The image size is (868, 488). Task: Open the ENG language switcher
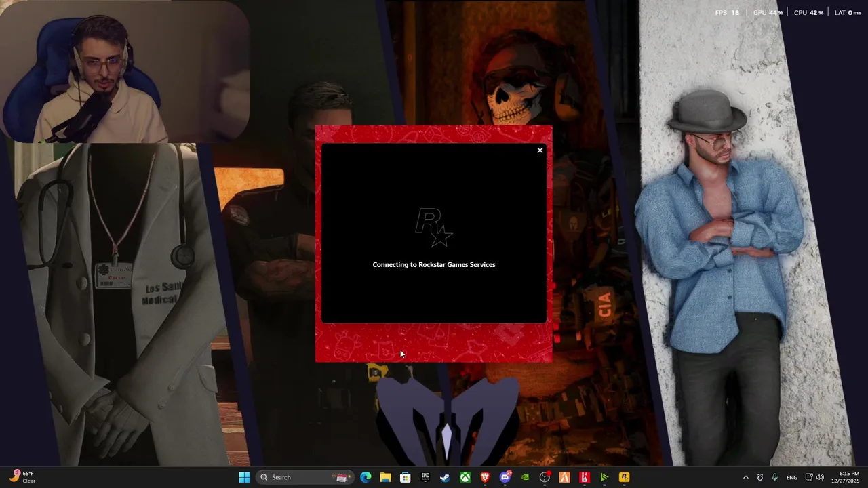coord(792,477)
